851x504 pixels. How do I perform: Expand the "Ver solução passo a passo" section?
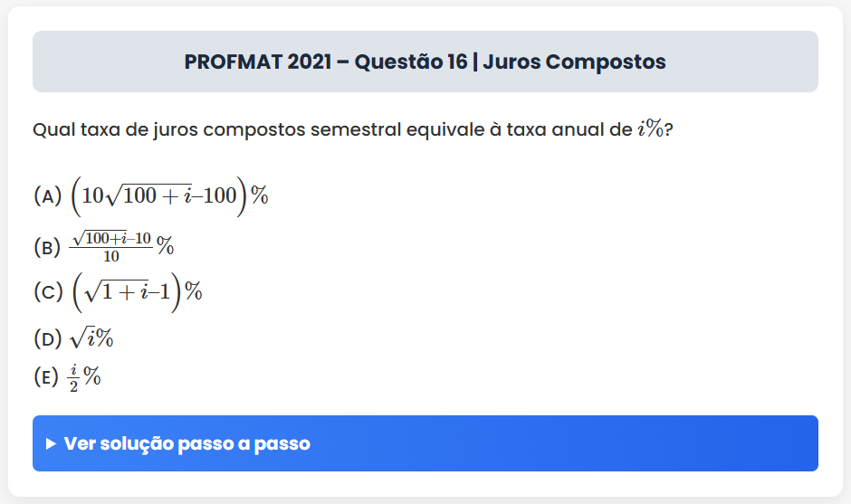tap(425, 443)
